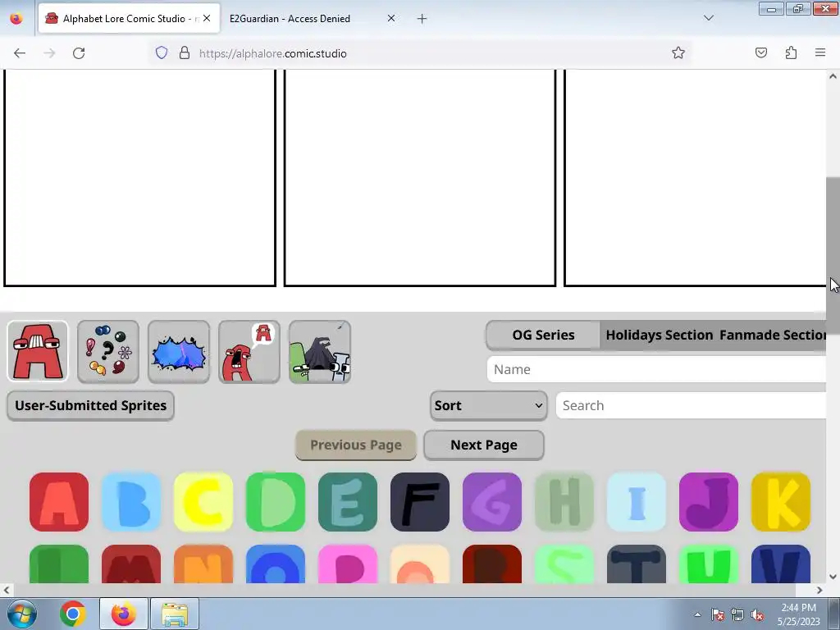Pick the navy letter V sprite
The height and width of the screenshot is (630, 840).
[x=781, y=564]
